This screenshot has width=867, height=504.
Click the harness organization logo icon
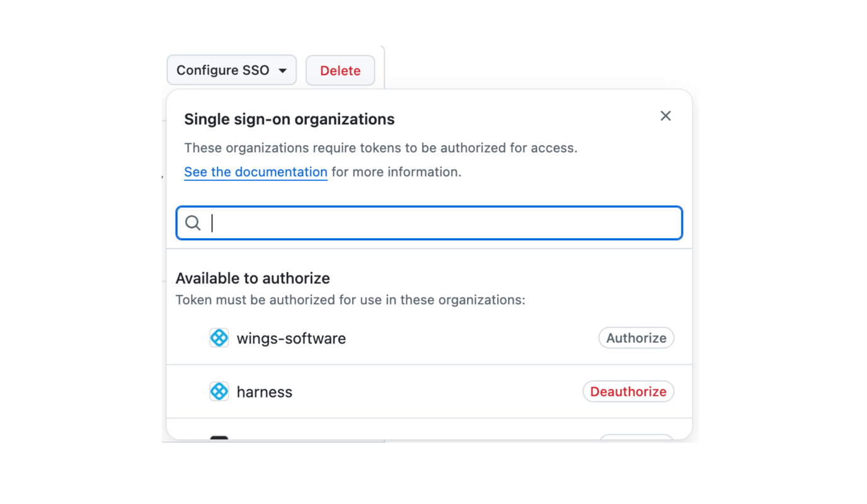[219, 391]
